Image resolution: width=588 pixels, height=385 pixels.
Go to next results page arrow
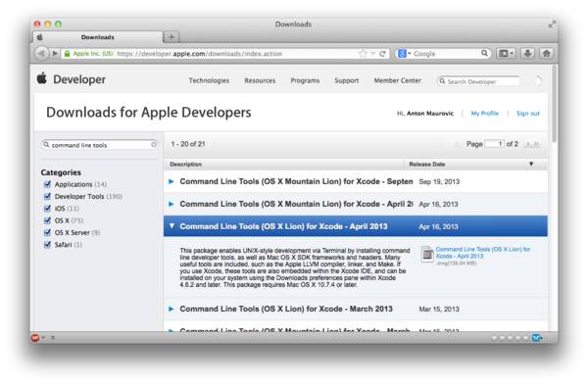point(528,144)
